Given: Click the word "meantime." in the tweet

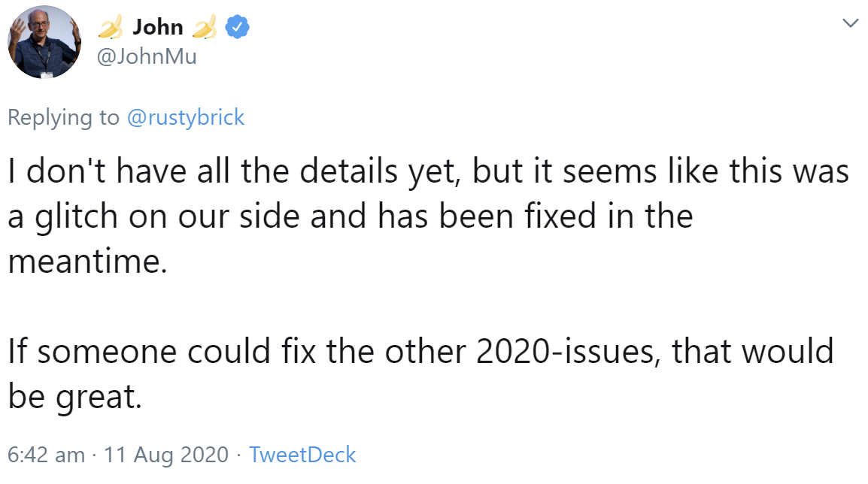Looking at the screenshot, I should (86, 262).
